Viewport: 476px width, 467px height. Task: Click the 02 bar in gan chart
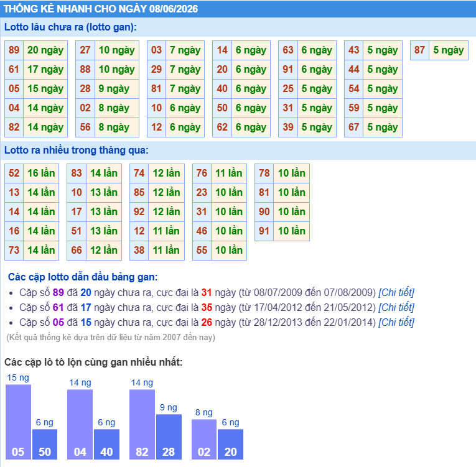[x=204, y=440]
